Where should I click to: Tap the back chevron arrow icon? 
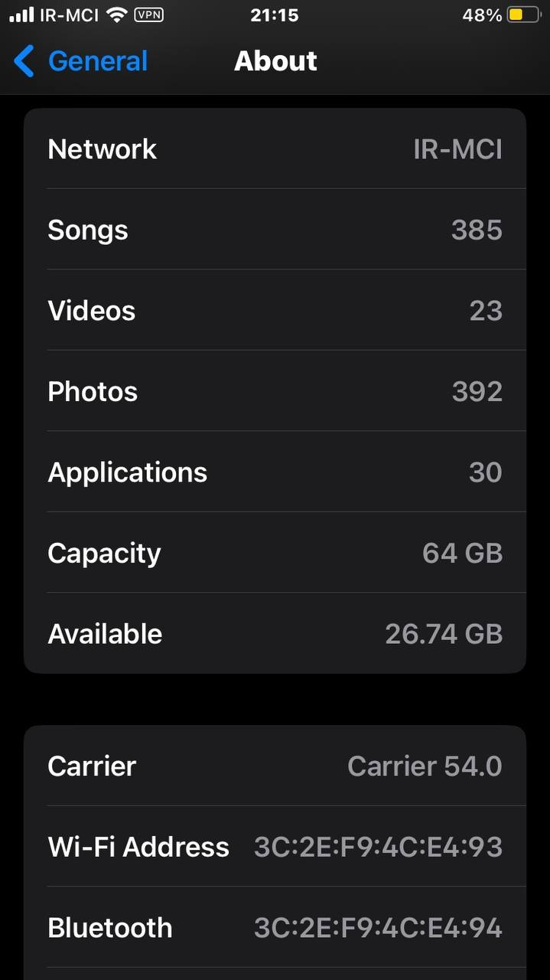pyautogui.click(x=24, y=61)
